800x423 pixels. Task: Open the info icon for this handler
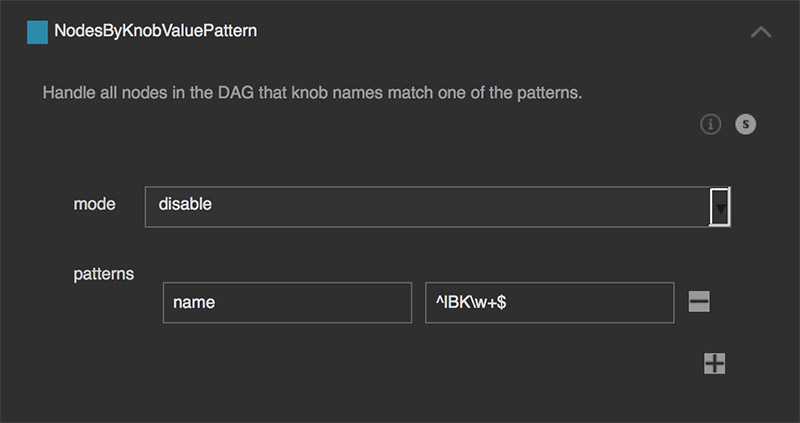(x=711, y=125)
